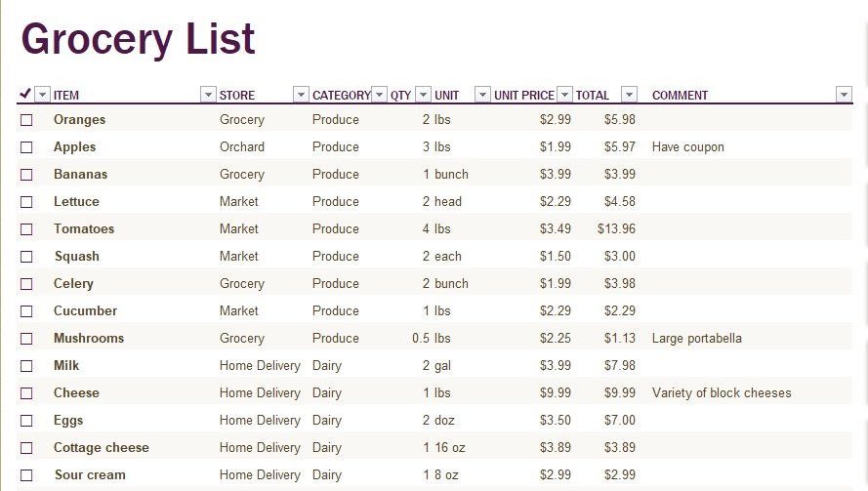Tick the Sour cream checkbox

(x=26, y=475)
